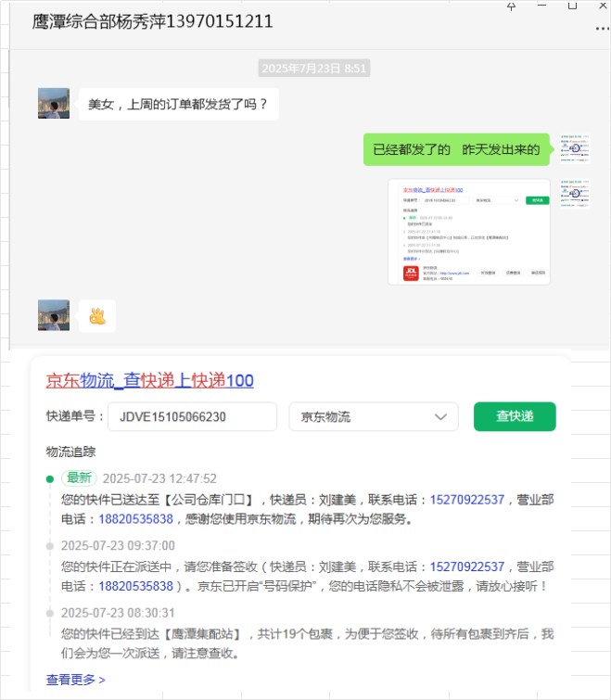611x700 pixels.
Task: Select the OK hand emoji message
Action: point(97,316)
